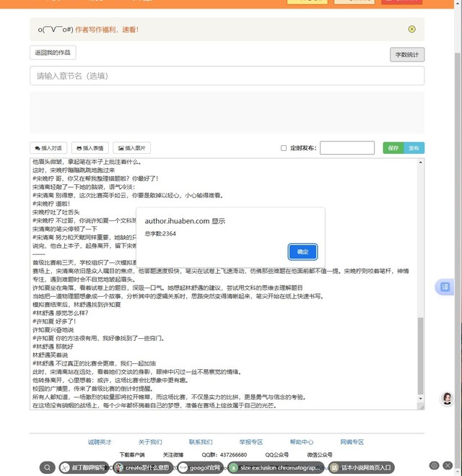462x476 pixels.
Task: Click the scheduled publish time field
Action: pyautogui.click(x=346, y=148)
